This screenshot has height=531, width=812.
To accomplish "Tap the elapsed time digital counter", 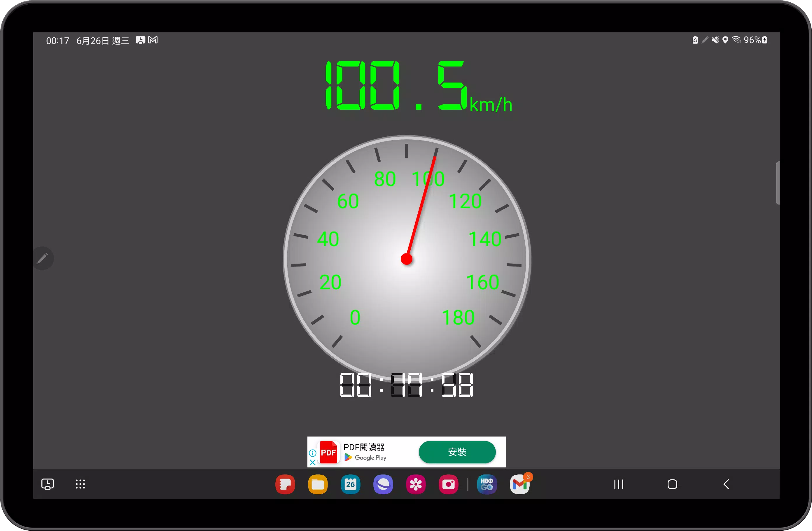I will pyautogui.click(x=406, y=385).
